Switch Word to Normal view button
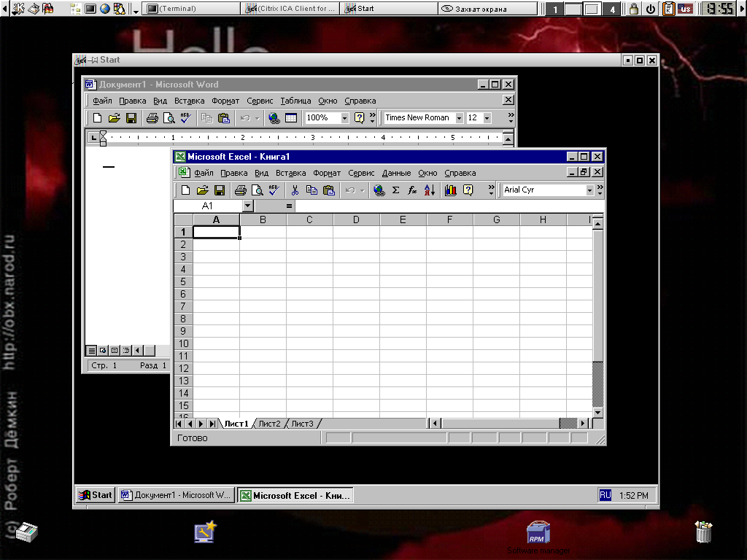747x560 pixels. click(91, 351)
